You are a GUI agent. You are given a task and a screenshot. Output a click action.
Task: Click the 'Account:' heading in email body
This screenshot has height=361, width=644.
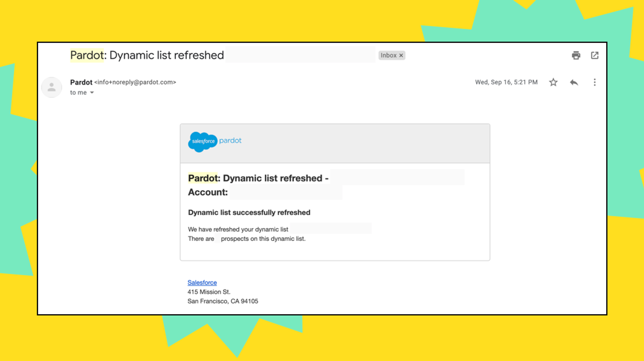pyautogui.click(x=208, y=192)
